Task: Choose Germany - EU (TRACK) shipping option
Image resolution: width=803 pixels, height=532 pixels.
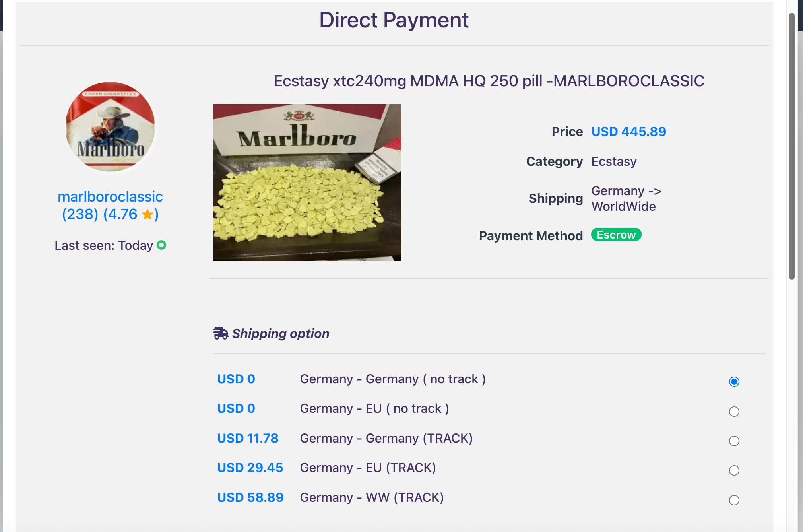Action: tap(734, 470)
